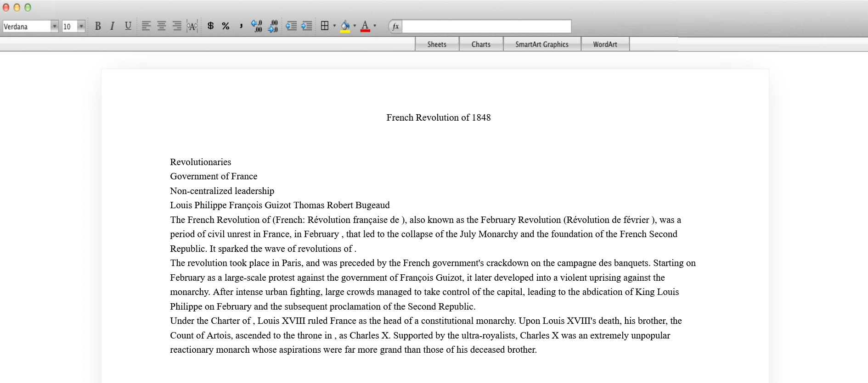
Task: Apply red font color
Action: (x=365, y=27)
